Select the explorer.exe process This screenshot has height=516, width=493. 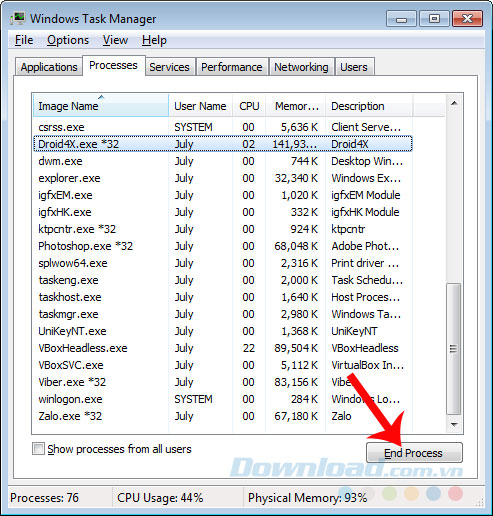(x=223, y=178)
